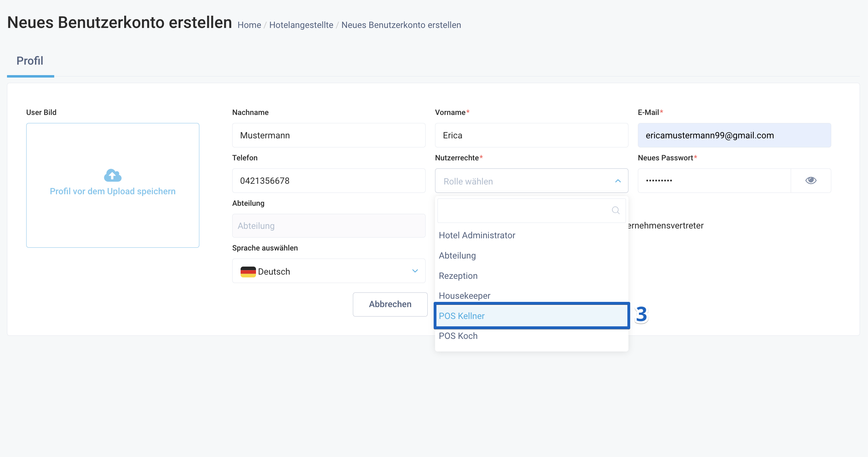Click 'Rolle wählen' placeholder combo box

coord(532,181)
